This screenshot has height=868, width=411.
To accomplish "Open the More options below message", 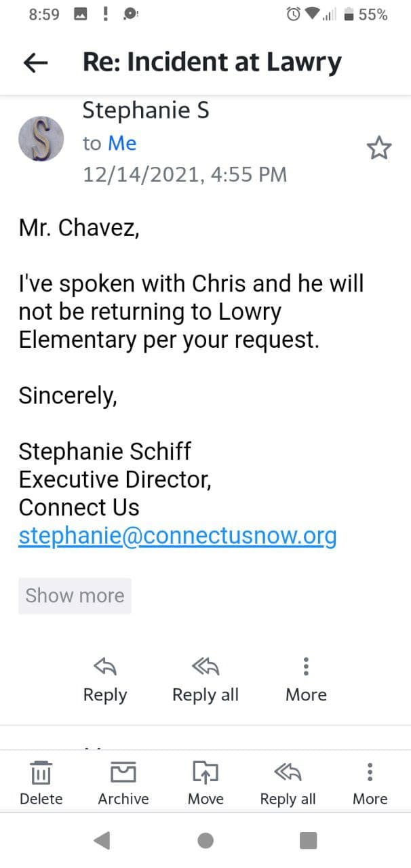I will click(306, 668).
